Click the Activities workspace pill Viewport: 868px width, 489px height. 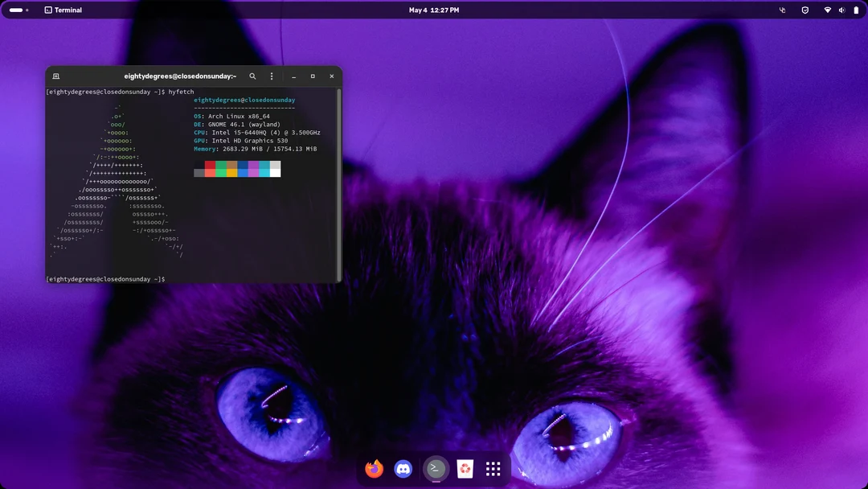[x=17, y=10]
